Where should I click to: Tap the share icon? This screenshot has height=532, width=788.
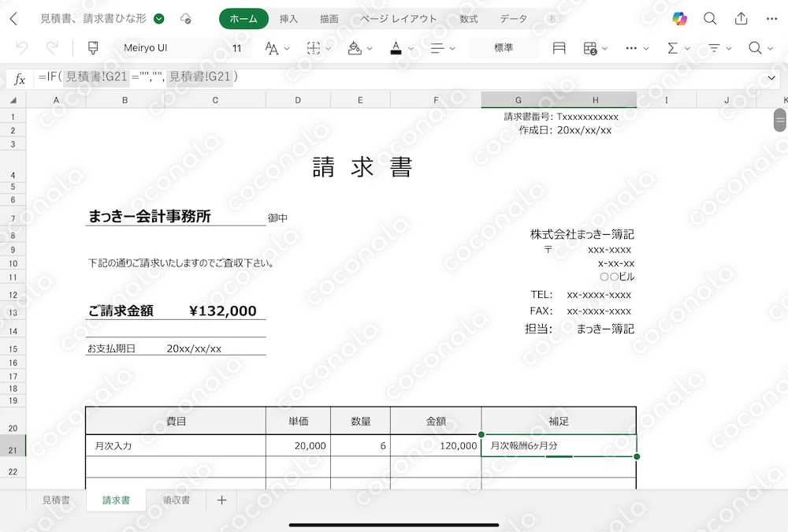(x=741, y=19)
